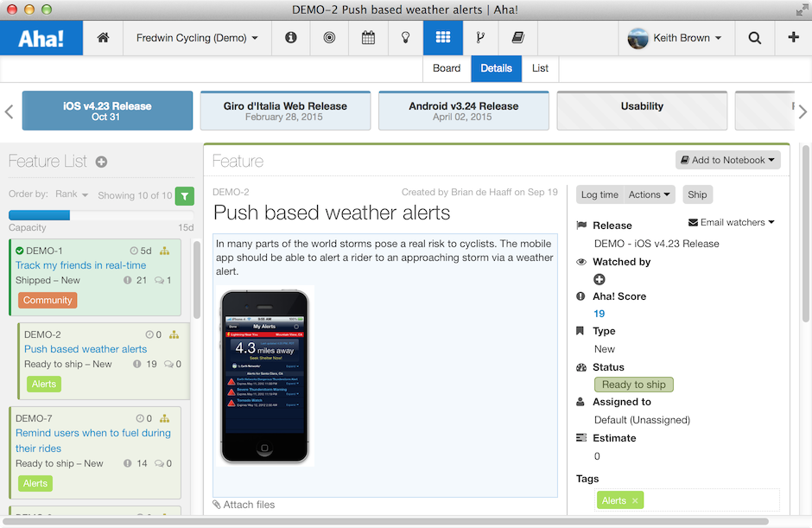Click the Ship button
Viewport: 812px width, 528px height.
coord(697,194)
